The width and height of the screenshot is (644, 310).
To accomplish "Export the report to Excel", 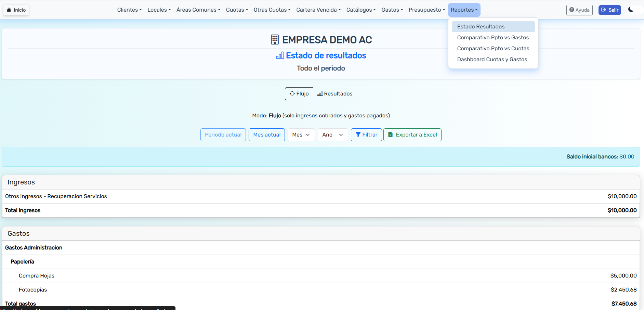I will [412, 135].
